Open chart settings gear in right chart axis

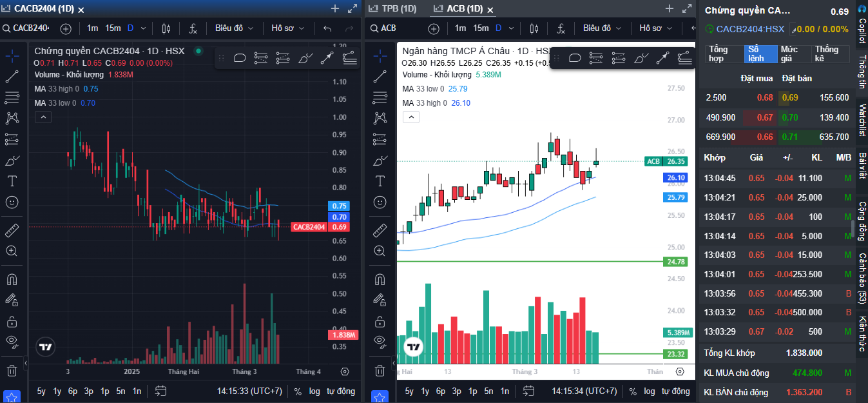679,371
